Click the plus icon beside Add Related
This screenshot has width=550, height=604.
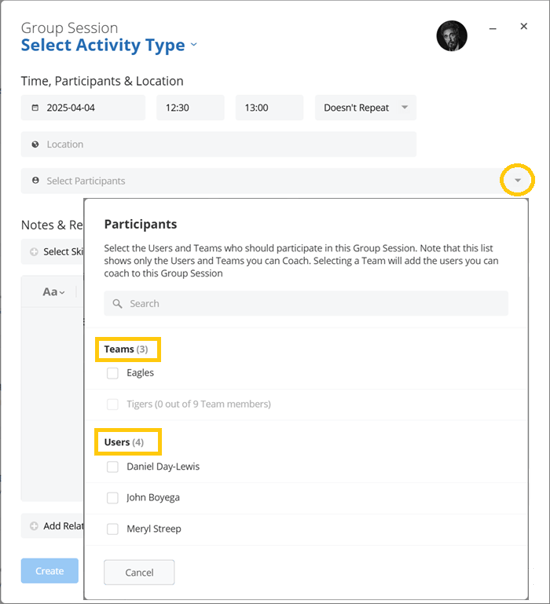tap(34, 526)
